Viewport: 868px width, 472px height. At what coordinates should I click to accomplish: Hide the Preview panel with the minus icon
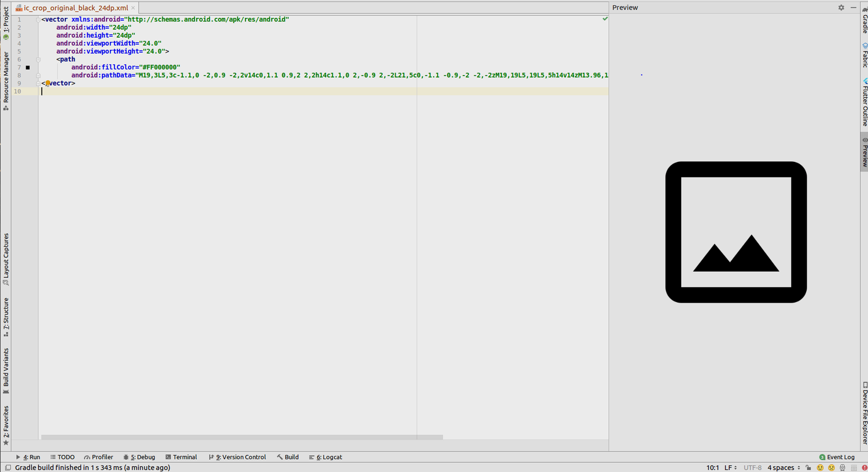[853, 8]
